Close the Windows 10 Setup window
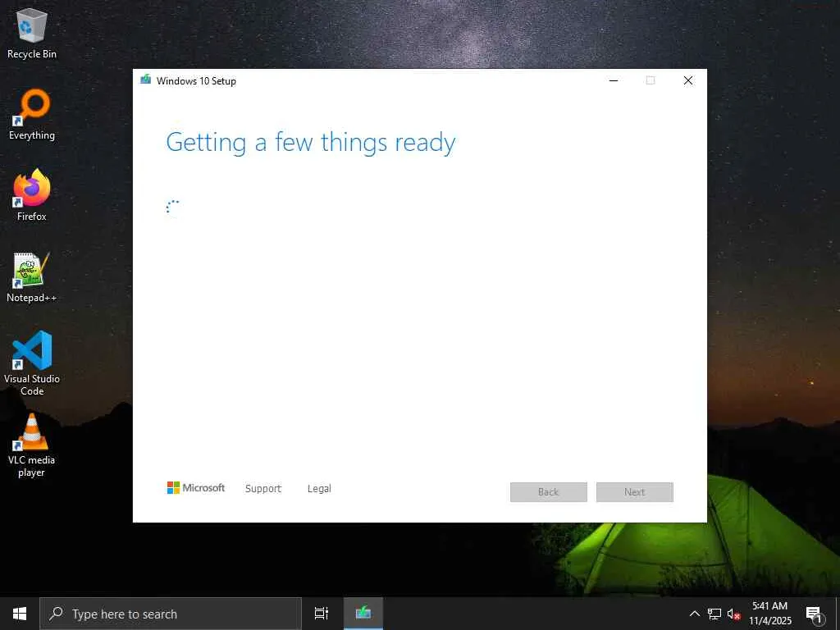 [x=688, y=80]
